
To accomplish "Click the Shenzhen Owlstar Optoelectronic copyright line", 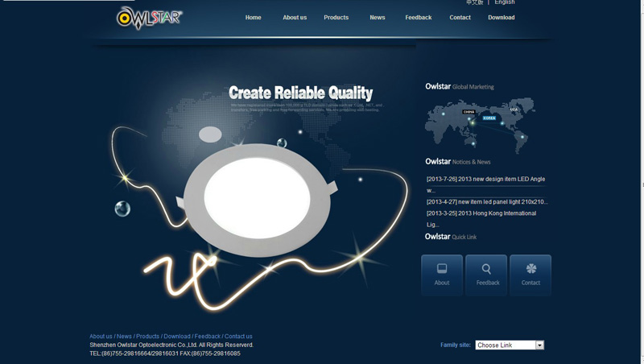I will [x=171, y=345].
